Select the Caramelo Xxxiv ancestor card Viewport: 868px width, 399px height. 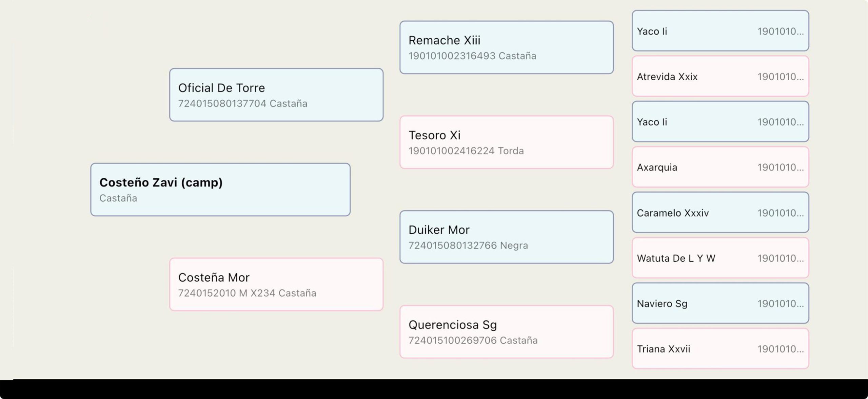click(721, 213)
